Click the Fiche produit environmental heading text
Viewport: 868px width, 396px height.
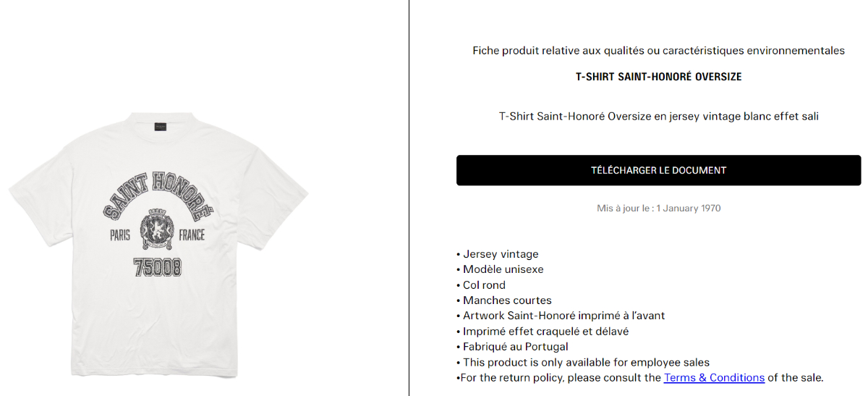(x=658, y=51)
